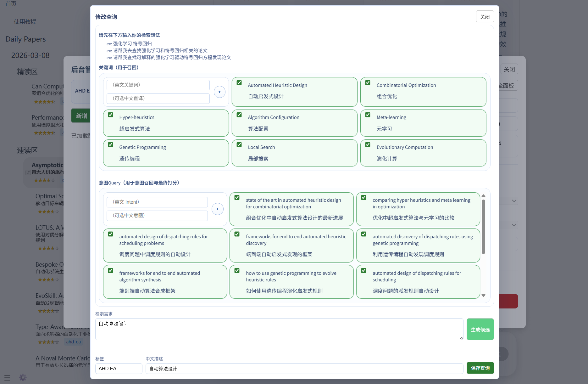Open the hamburger menu at bottom left
This screenshot has height=384, width=588.
(7, 378)
